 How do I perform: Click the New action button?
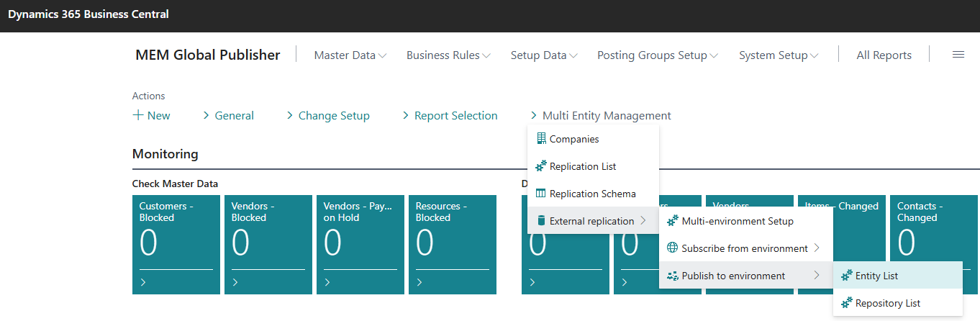[152, 116]
